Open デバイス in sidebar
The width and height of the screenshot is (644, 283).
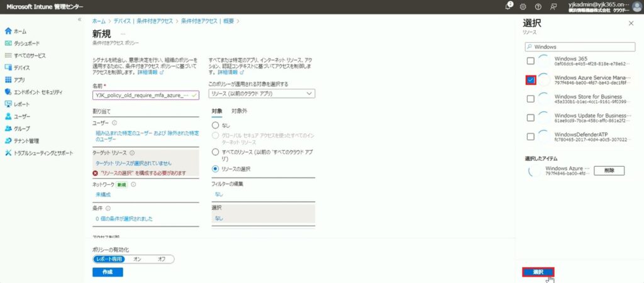click(17, 67)
